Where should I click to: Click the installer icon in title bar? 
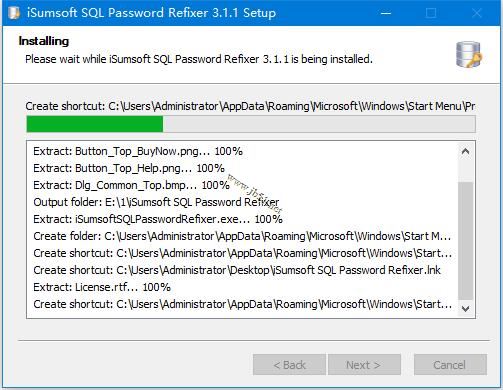(14, 13)
